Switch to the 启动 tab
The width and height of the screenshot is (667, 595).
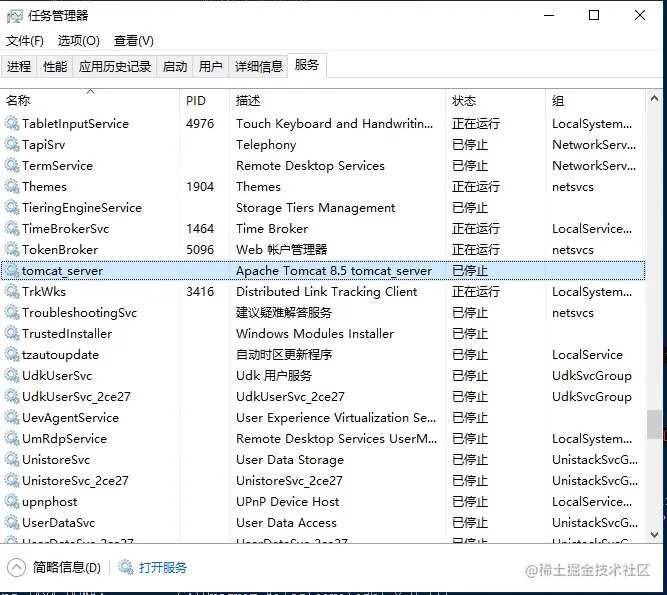pos(174,66)
